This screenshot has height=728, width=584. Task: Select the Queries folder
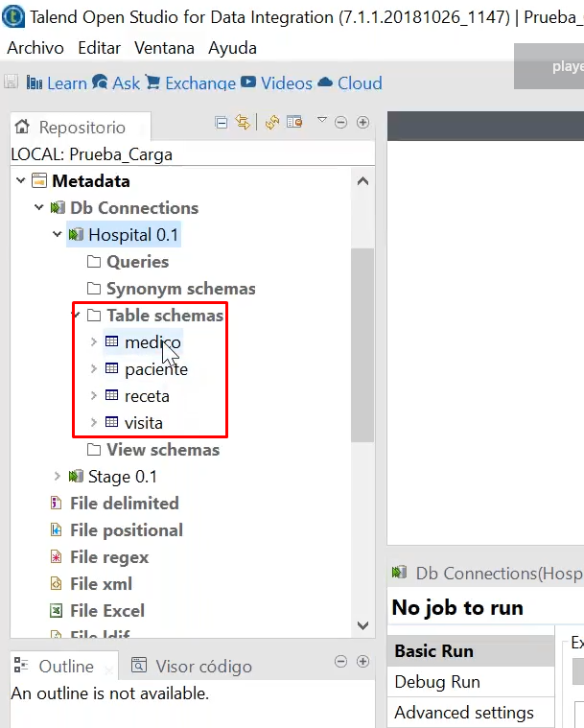pyautogui.click(x=137, y=262)
